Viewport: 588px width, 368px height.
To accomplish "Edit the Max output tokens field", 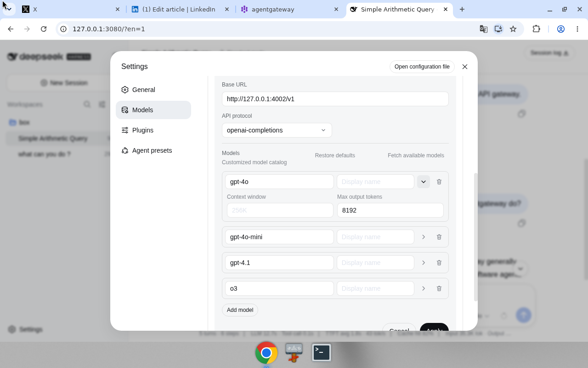I will click(390, 210).
